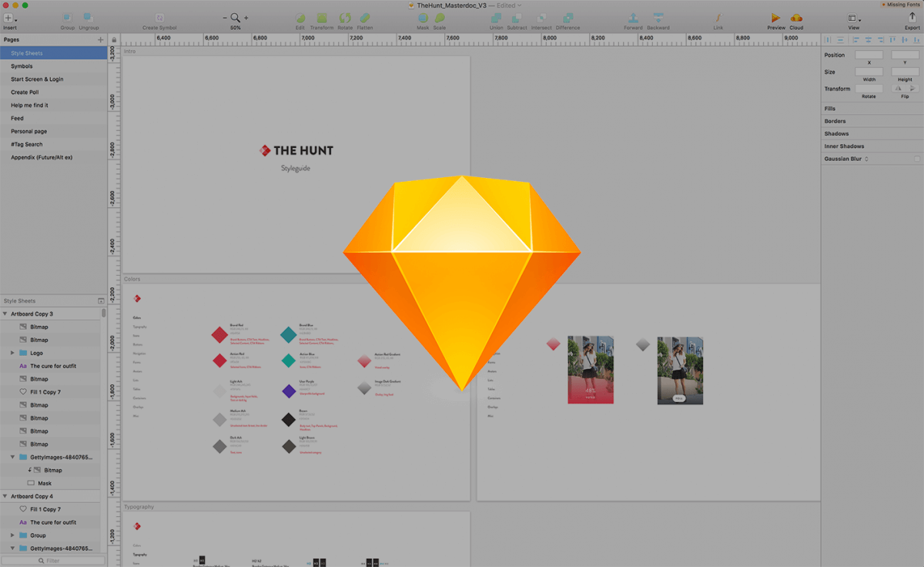Open the Personal page entry
This screenshot has width=924, height=567.
coord(53,132)
